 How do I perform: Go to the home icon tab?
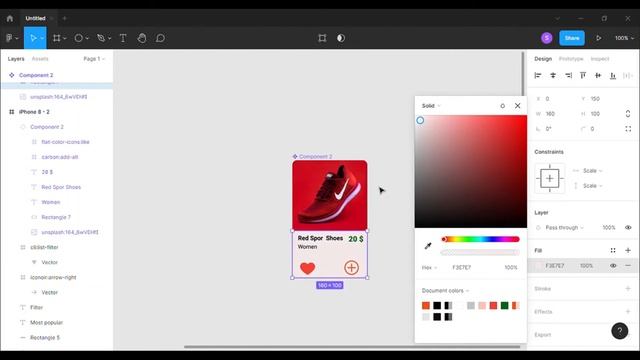click(x=10, y=18)
